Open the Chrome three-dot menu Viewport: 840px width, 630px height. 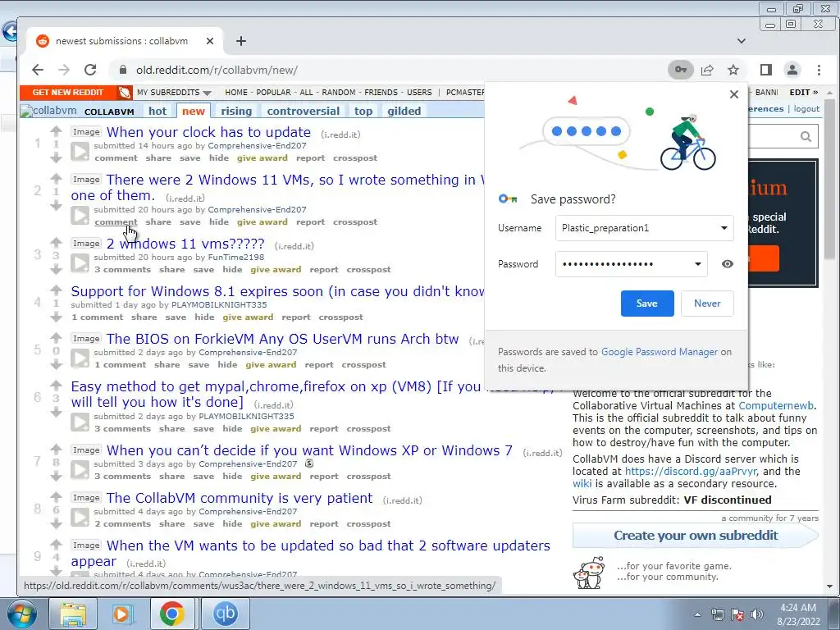point(819,70)
